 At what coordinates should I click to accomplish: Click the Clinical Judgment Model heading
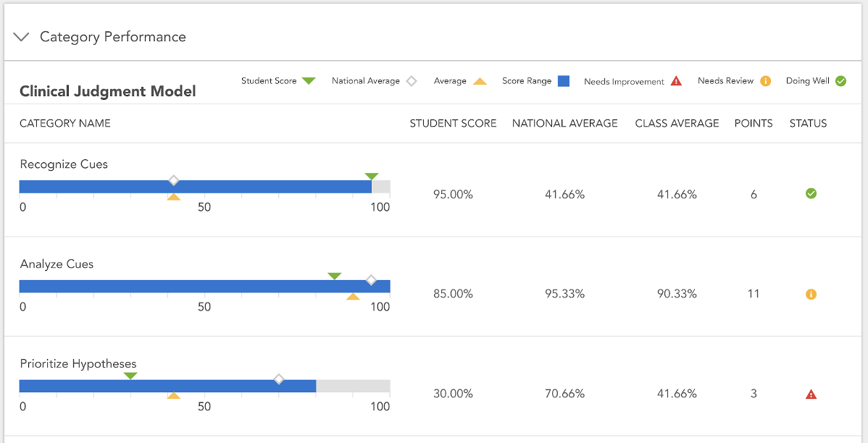tap(107, 91)
